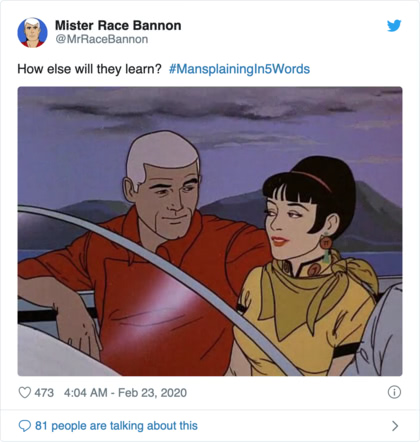
Task: Like the tweet with the heart icon
Action: click(x=25, y=393)
